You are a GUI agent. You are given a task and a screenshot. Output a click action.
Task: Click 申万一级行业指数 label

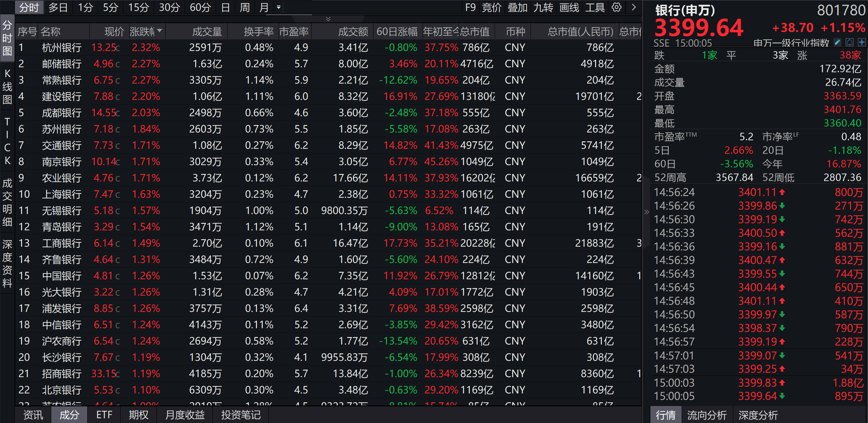pos(791,43)
